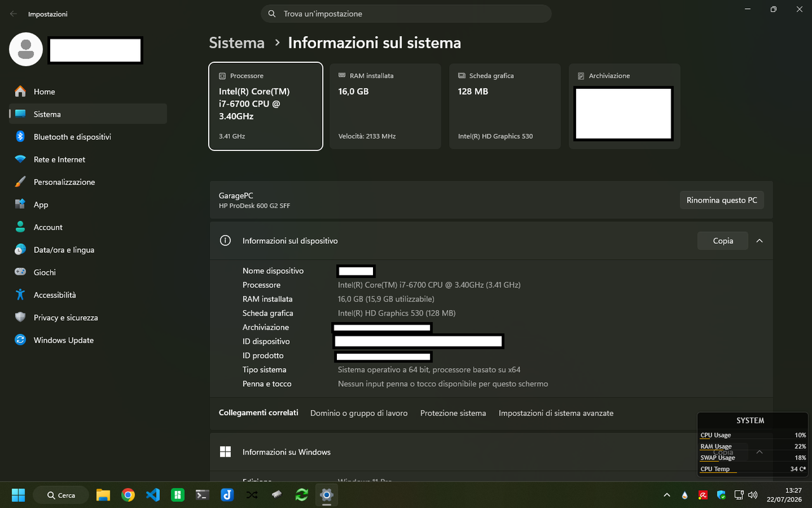Go back with the Impostazioni back arrow
The height and width of the screenshot is (508, 812).
(x=13, y=13)
